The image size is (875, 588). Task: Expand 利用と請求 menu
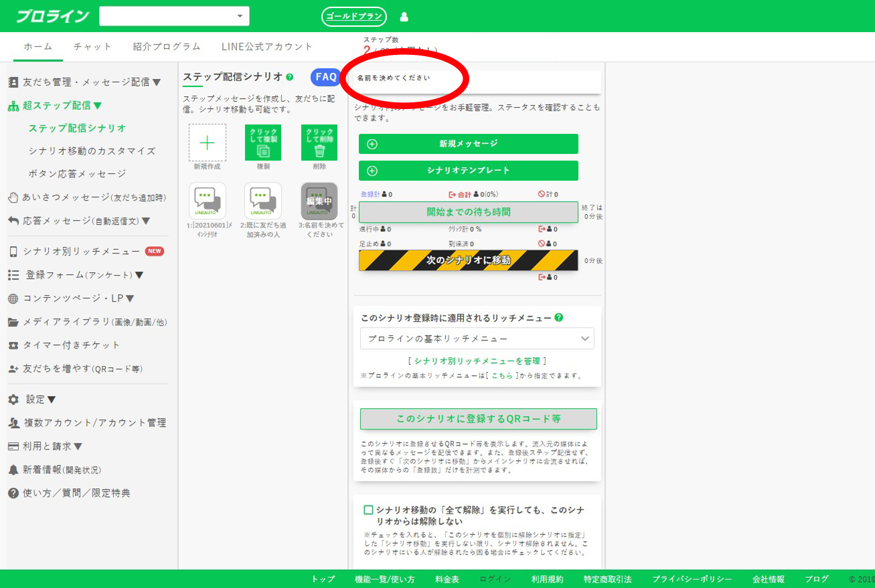coord(46,446)
